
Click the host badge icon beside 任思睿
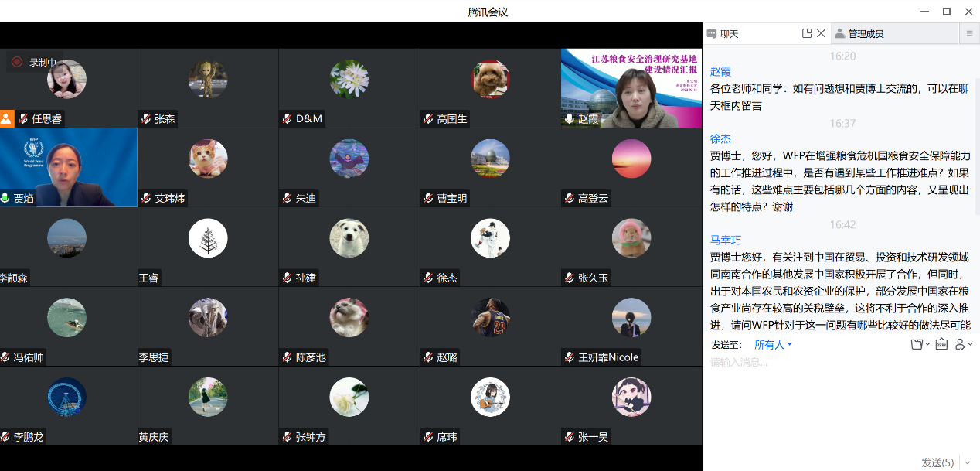(7, 118)
